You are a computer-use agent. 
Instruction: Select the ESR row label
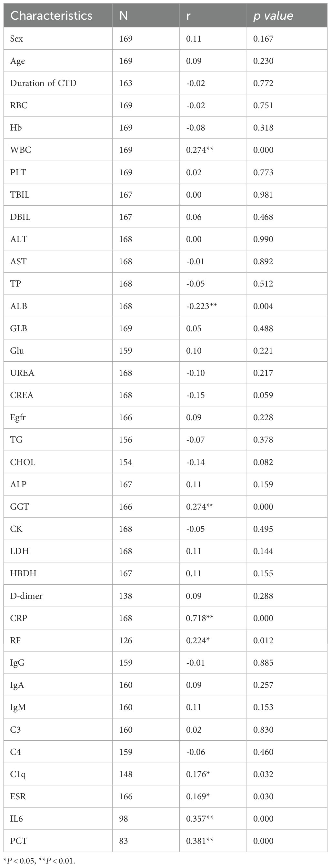(x=18, y=796)
